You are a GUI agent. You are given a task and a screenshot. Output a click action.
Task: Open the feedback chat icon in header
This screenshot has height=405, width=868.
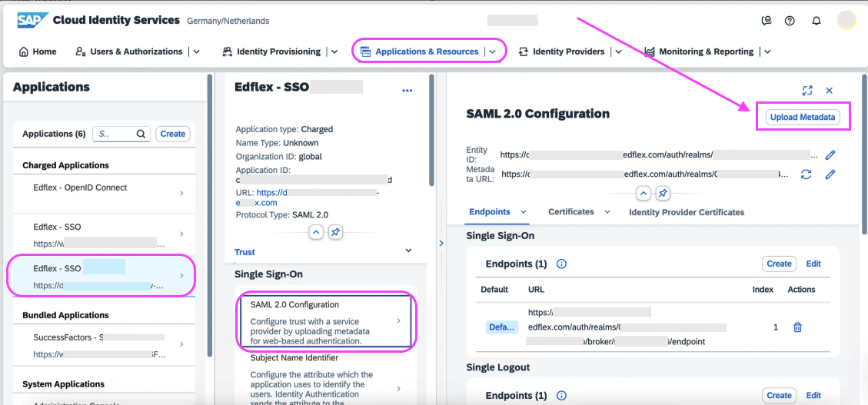point(767,21)
